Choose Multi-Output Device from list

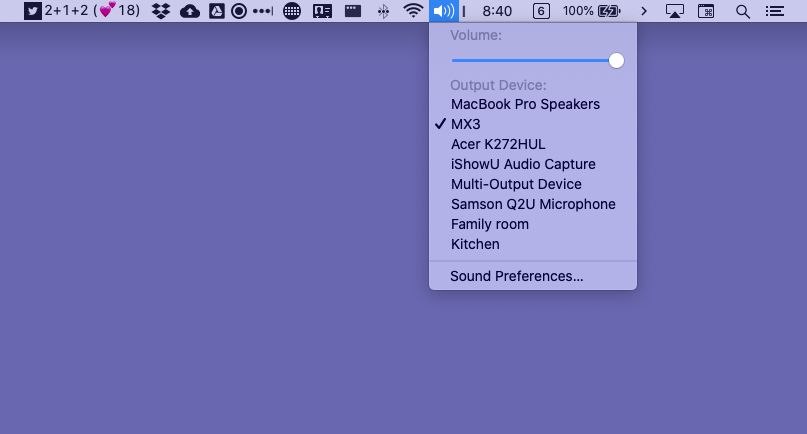coord(516,184)
